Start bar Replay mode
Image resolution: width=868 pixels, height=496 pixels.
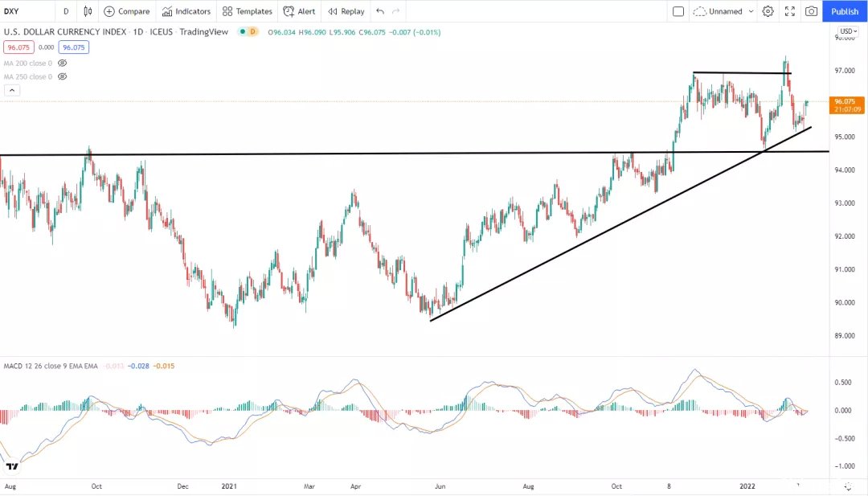346,11
